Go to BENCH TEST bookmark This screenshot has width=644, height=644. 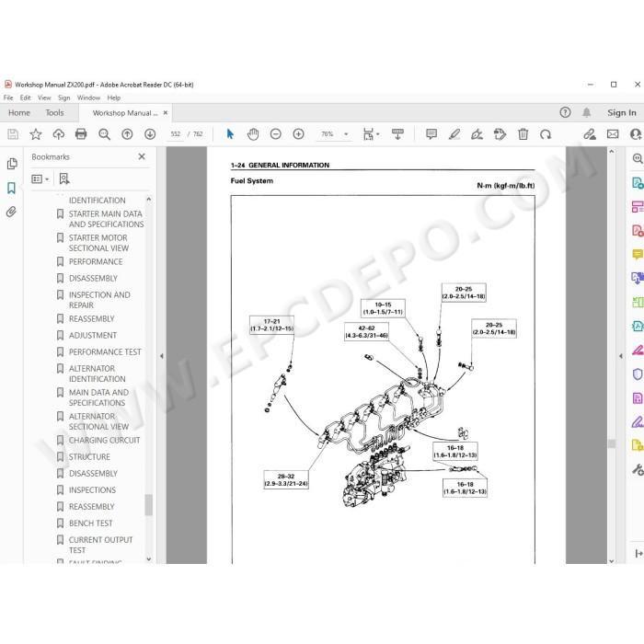pos(90,523)
